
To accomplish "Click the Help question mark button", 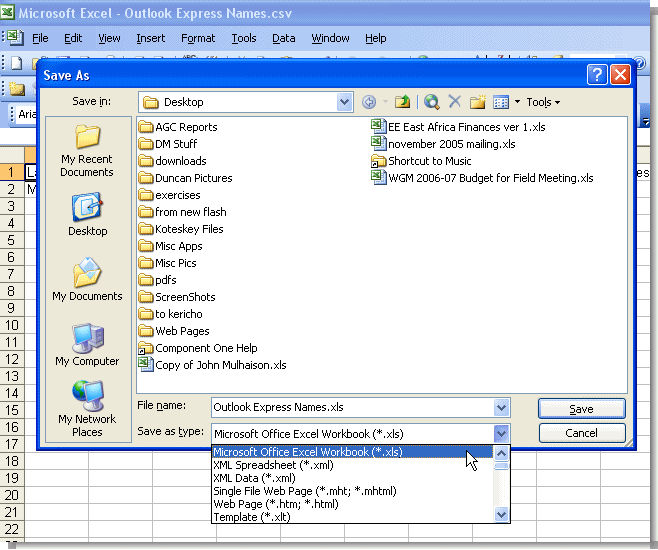I will [597, 75].
